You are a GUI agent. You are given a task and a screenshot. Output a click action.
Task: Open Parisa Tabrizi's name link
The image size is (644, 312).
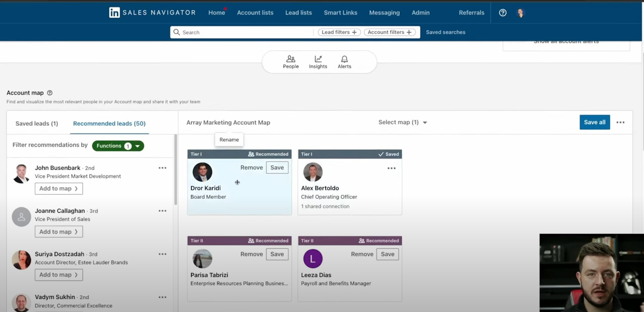[209, 275]
